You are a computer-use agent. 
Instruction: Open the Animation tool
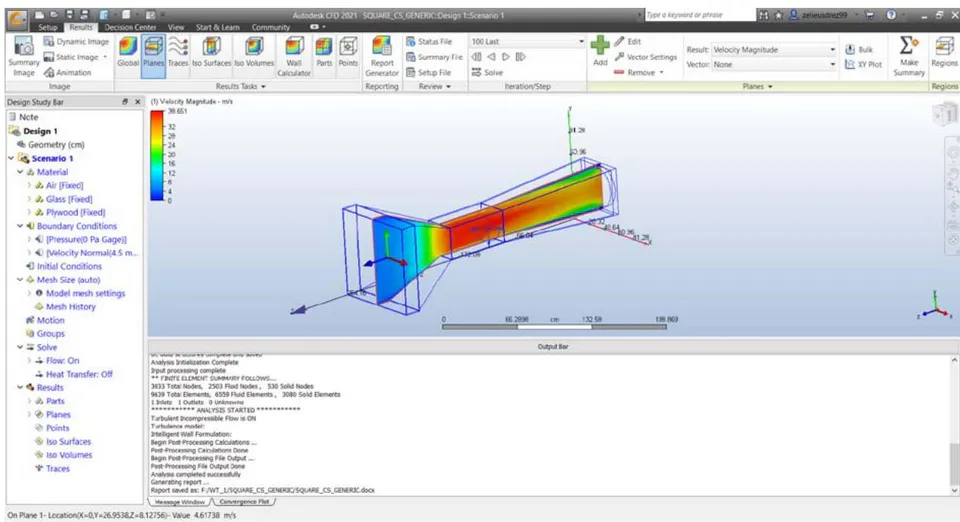click(x=67, y=72)
